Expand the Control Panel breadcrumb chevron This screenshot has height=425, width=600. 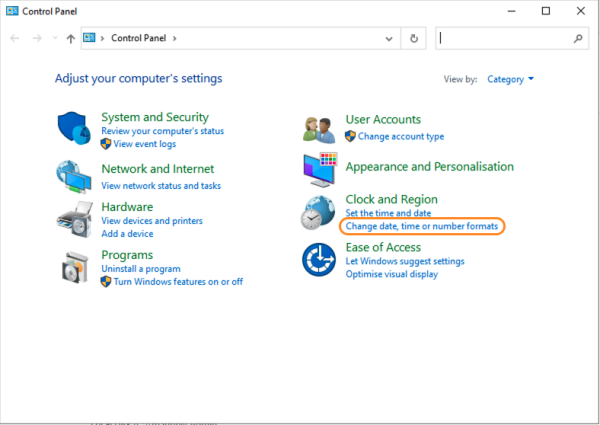point(176,38)
